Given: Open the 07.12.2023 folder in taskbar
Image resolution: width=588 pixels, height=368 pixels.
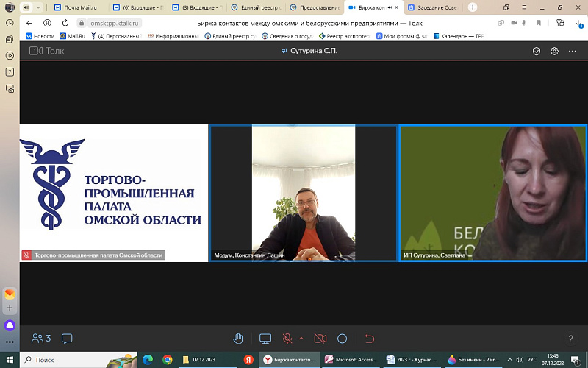Looking at the screenshot, I should 207,360.
